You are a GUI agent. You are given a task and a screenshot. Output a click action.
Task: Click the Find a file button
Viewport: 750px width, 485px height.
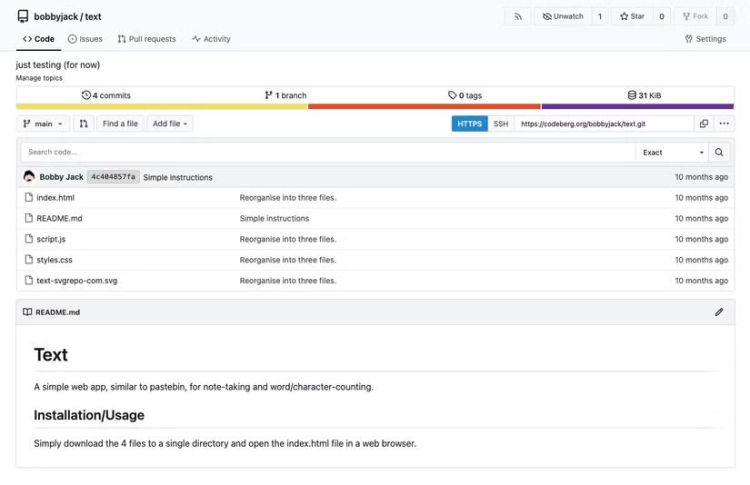tap(120, 124)
